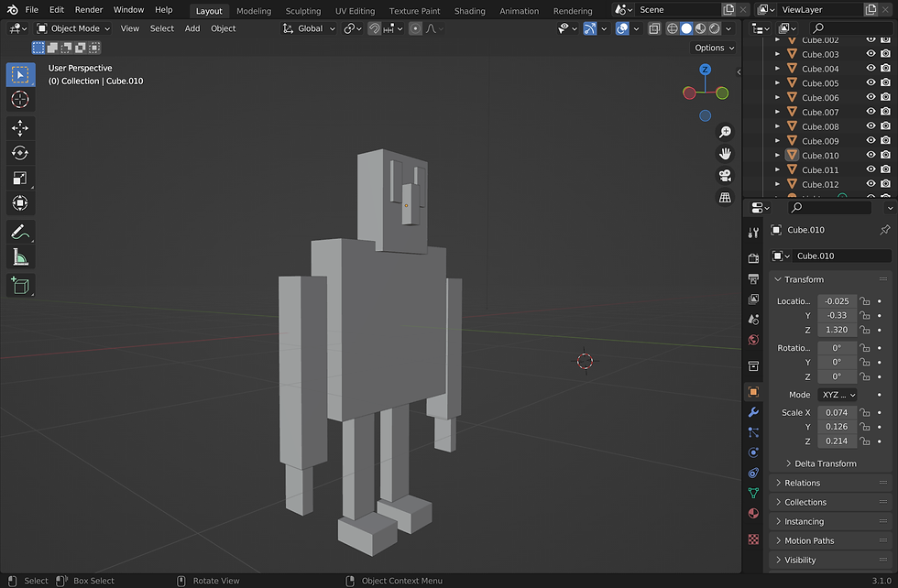Open the Modifiers wrench properties tab
The height and width of the screenshot is (588, 898).
[753, 412]
